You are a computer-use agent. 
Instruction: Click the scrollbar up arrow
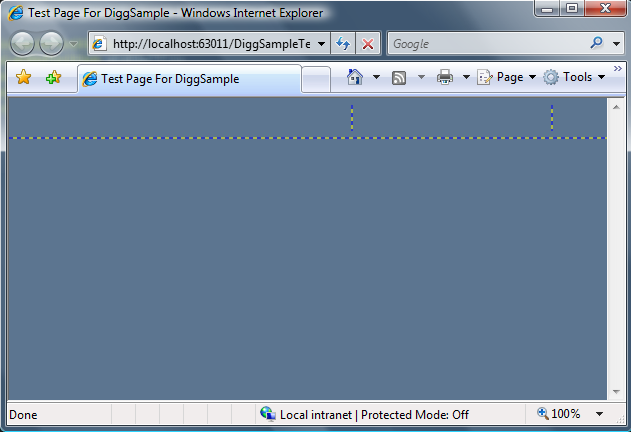click(x=616, y=107)
